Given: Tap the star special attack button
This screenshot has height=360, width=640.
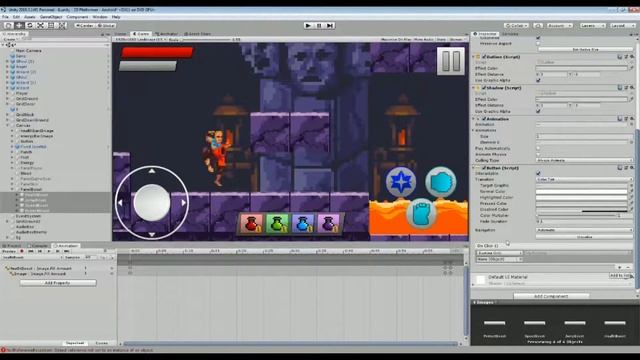Looking at the screenshot, I should [x=401, y=182].
